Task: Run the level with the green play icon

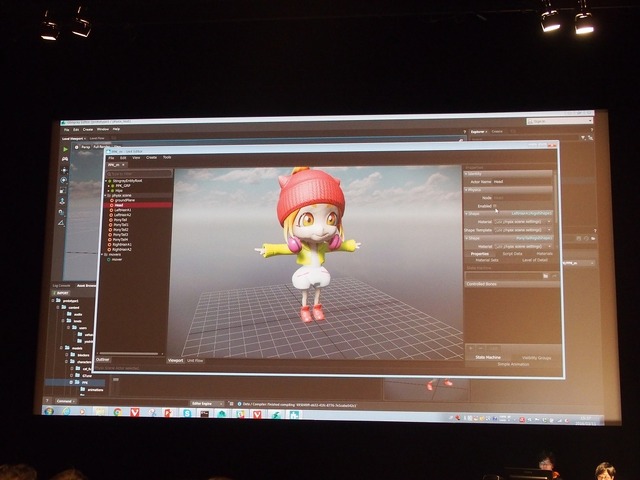Action: point(65,149)
